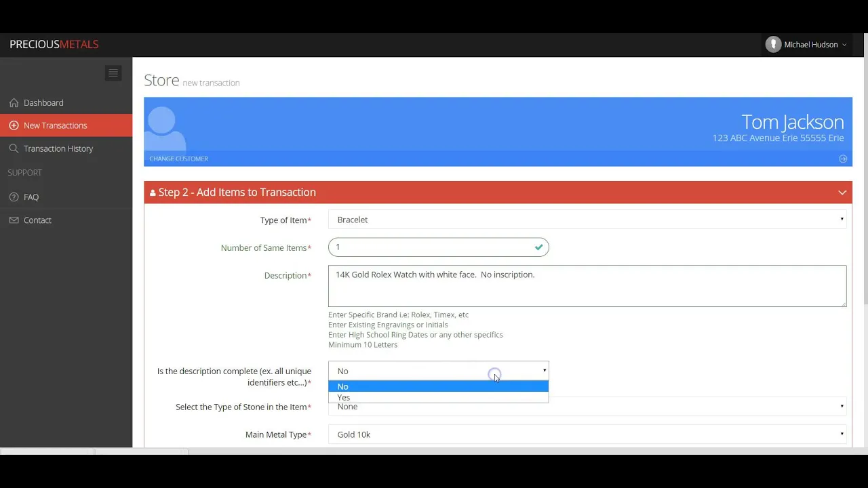868x488 pixels.
Task: Click the Number of Same Items field
Action: click(438, 247)
